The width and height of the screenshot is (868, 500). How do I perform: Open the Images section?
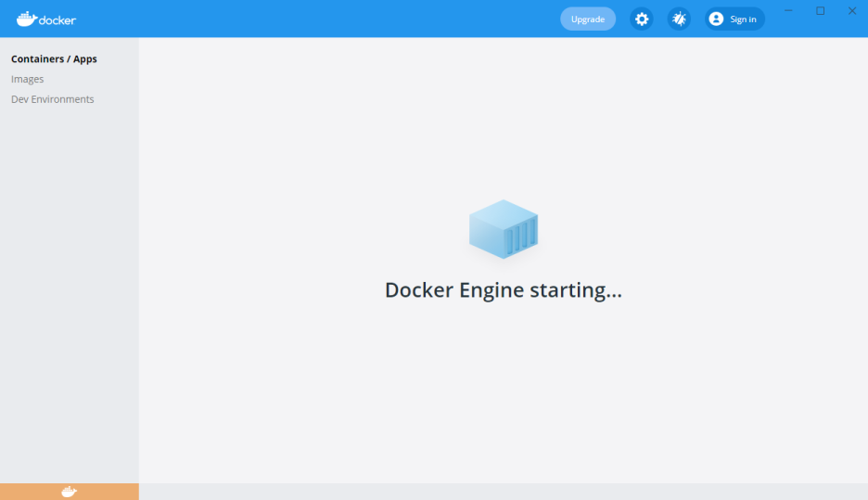pos(27,79)
